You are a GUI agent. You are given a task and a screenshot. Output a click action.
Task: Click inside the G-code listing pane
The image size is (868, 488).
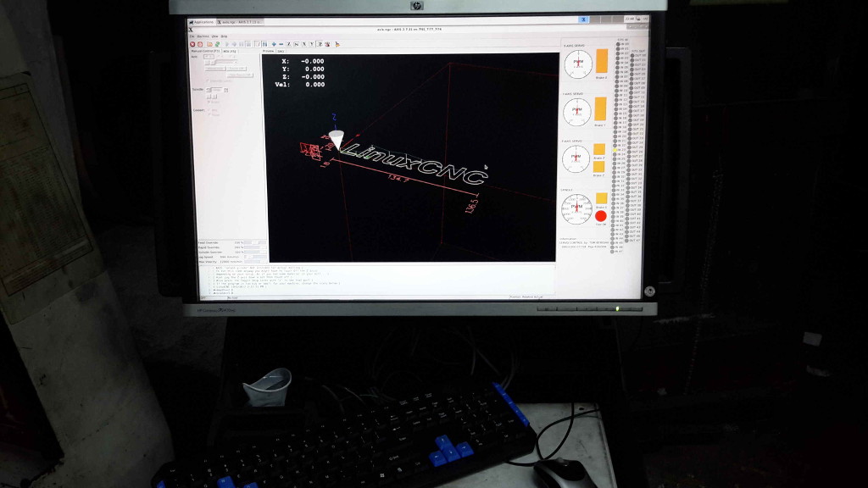click(x=376, y=280)
